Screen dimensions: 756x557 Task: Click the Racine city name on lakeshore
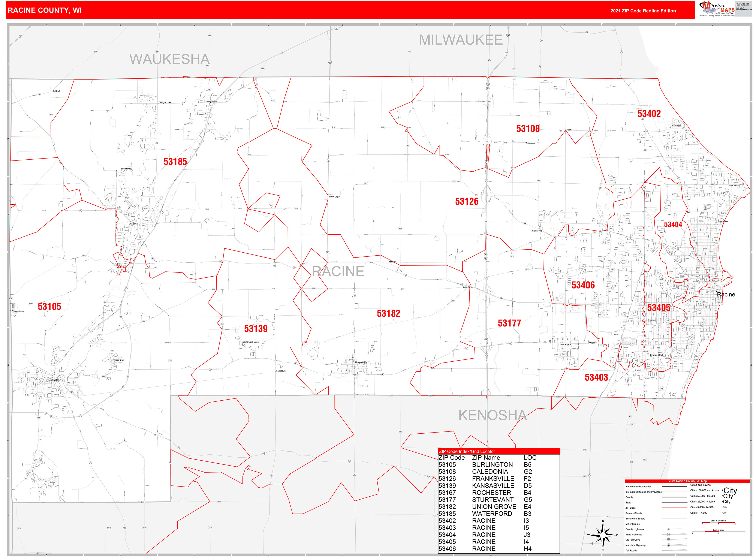coord(726,294)
